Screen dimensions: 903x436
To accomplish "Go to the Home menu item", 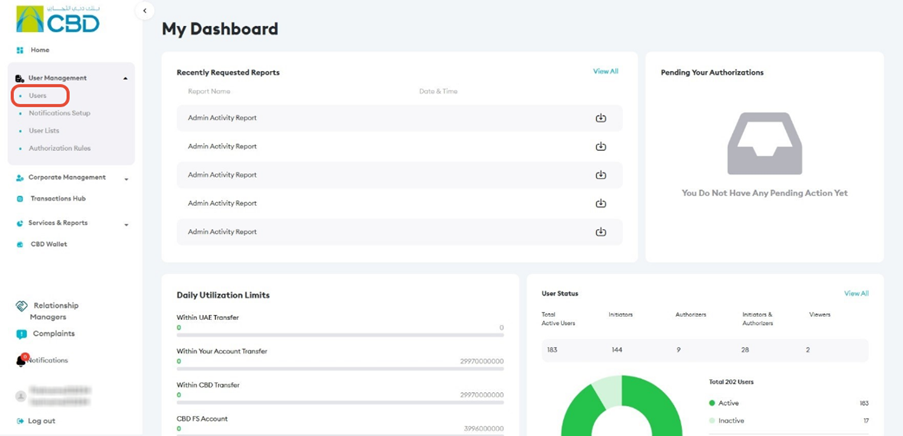I will click(40, 50).
